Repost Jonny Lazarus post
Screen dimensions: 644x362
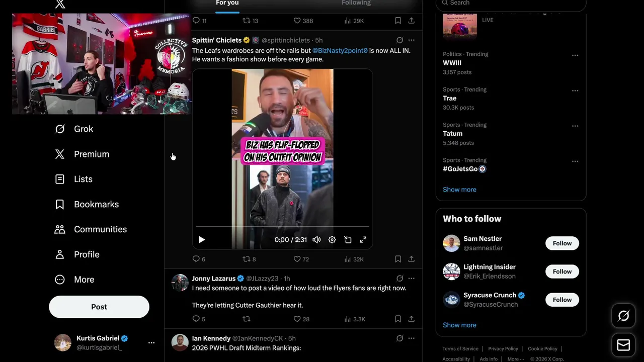coord(247,319)
